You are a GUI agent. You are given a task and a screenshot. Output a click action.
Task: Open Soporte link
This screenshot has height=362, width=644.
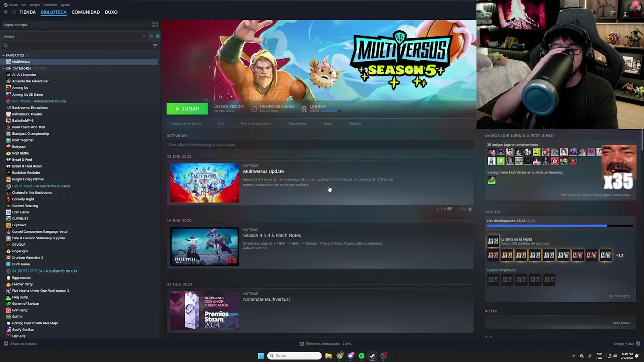[355, 123]
